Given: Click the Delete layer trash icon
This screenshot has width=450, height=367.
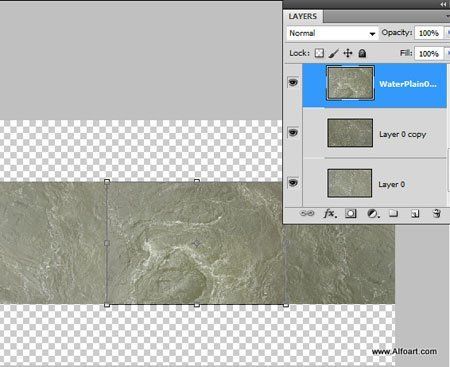Looking at the screenshot, I should tap(437, 213).
